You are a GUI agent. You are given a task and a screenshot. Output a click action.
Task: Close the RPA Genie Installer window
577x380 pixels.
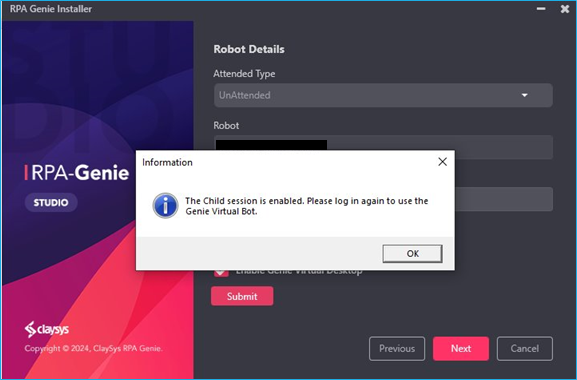pyautogui.click(x=565, y=9)
